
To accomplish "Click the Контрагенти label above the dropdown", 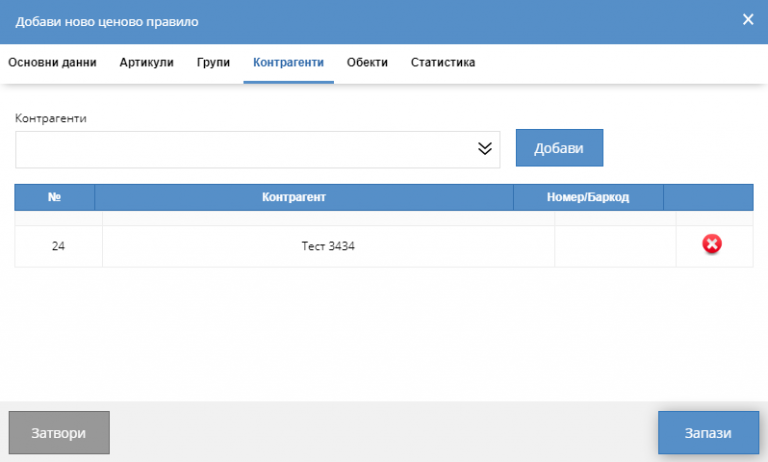I will (x=51, y=118).
